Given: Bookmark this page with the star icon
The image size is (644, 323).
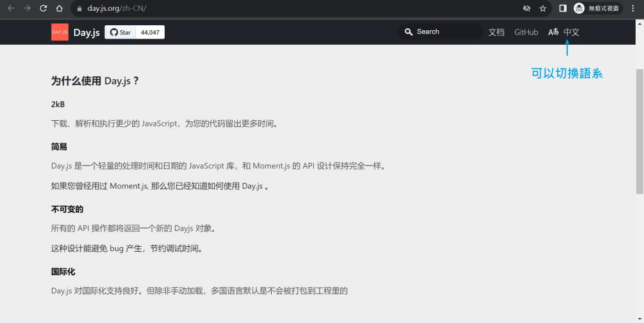Looking at the screenshot, I should pos(543,8).
